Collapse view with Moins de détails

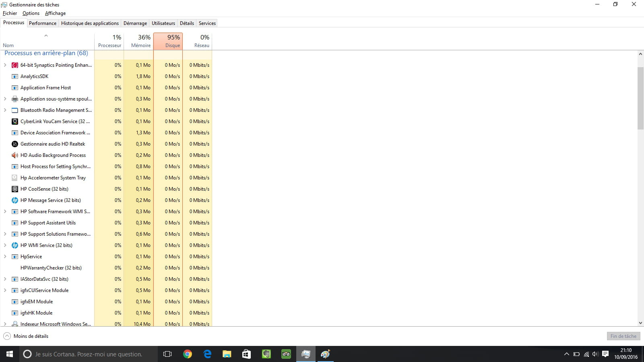pyautogui.click(x=26, y=336)
